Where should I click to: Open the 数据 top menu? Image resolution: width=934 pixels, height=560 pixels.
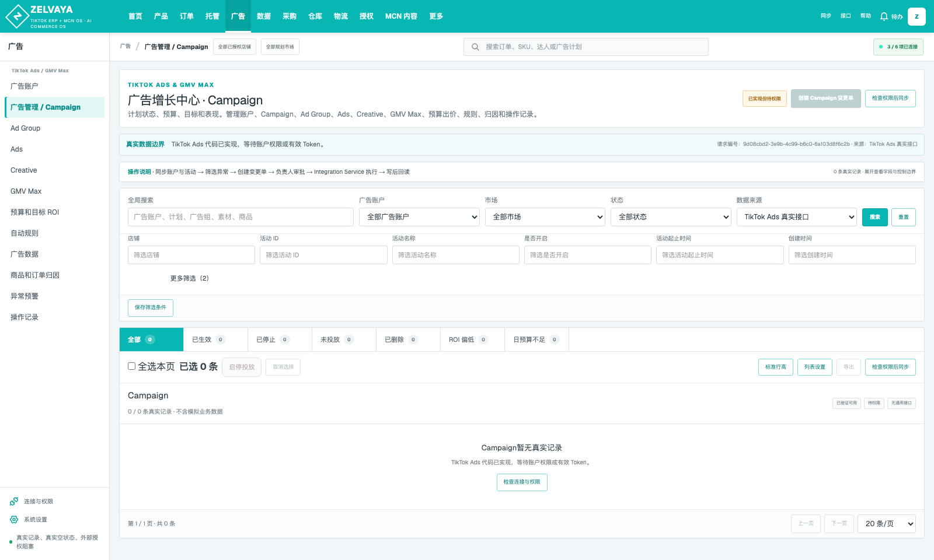tap(264, 16)
